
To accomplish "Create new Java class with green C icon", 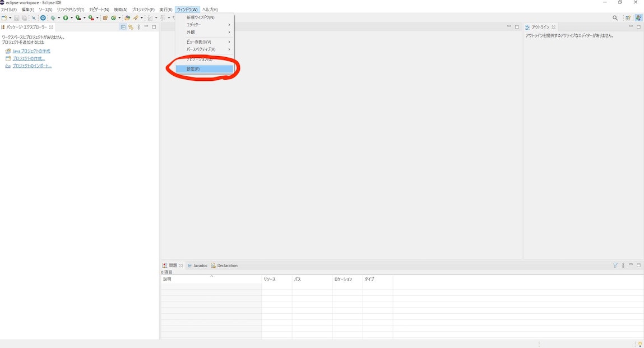I will [x=113, y=18].
